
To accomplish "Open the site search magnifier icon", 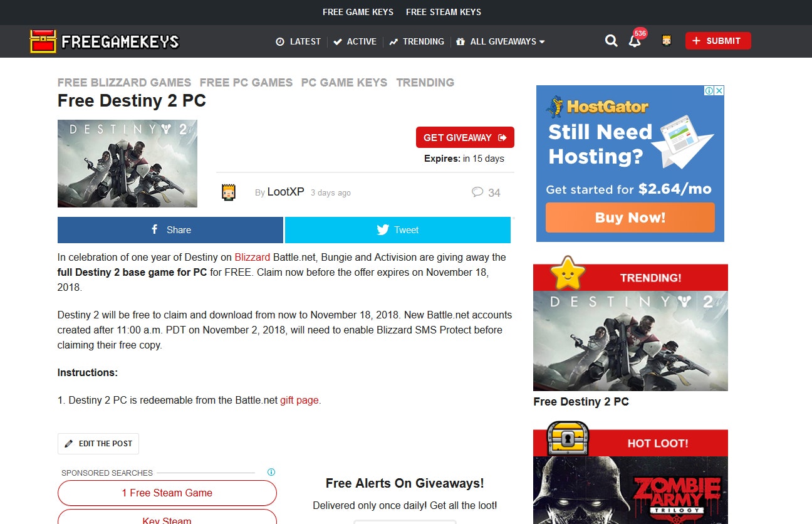I will (x=611, y=41).
